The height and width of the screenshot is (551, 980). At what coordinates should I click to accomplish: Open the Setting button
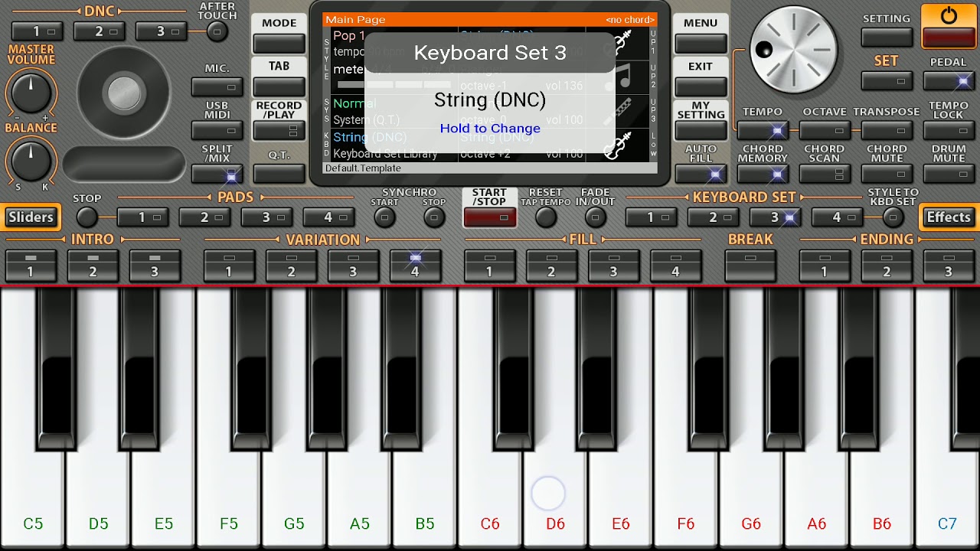click(x=887, y=37)
